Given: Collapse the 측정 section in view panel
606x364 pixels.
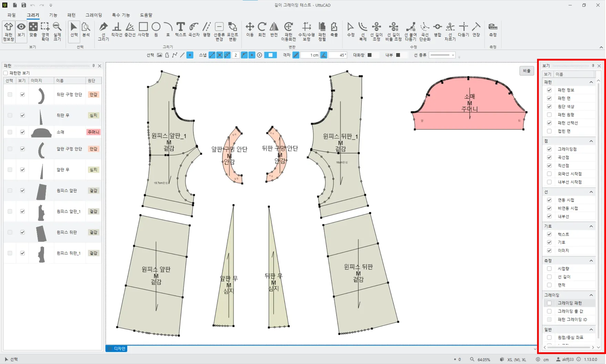Looking at the screenshot, I should [591, 261].
